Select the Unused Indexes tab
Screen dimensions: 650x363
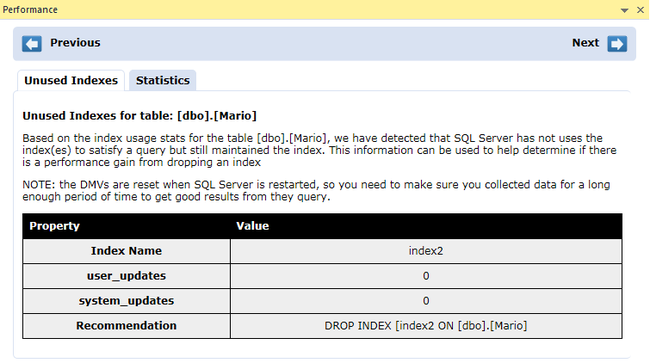[x=71, y=80]
